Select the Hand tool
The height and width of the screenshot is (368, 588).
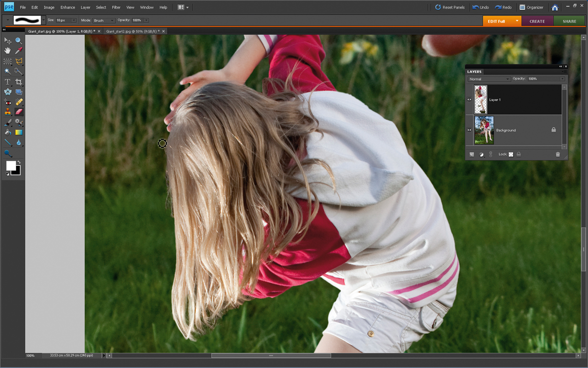pyautogui.click(x=8, y=51)
